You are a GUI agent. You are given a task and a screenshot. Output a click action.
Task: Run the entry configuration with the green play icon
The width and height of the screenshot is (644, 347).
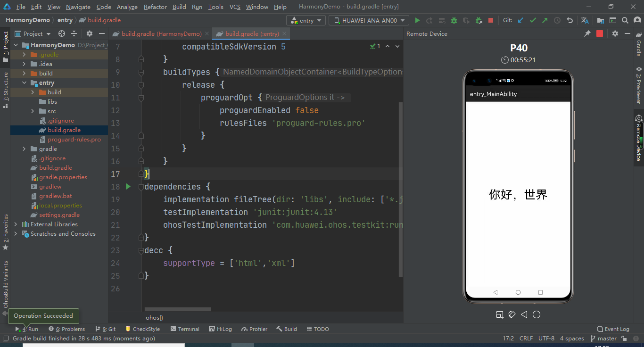417,20
